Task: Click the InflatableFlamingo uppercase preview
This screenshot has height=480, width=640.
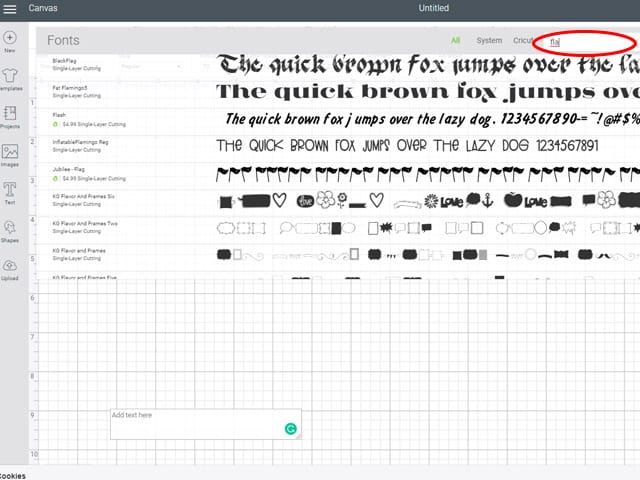Action: coord(407,146)
